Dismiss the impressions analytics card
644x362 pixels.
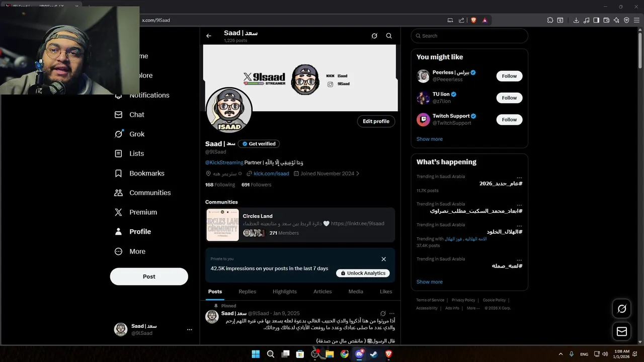[x=384, y=259]
